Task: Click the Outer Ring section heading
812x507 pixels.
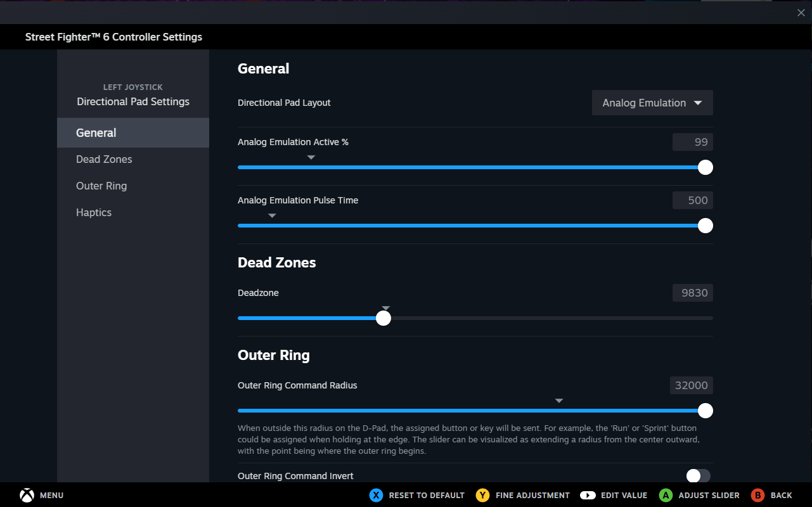Action: [x=274, y=355]
